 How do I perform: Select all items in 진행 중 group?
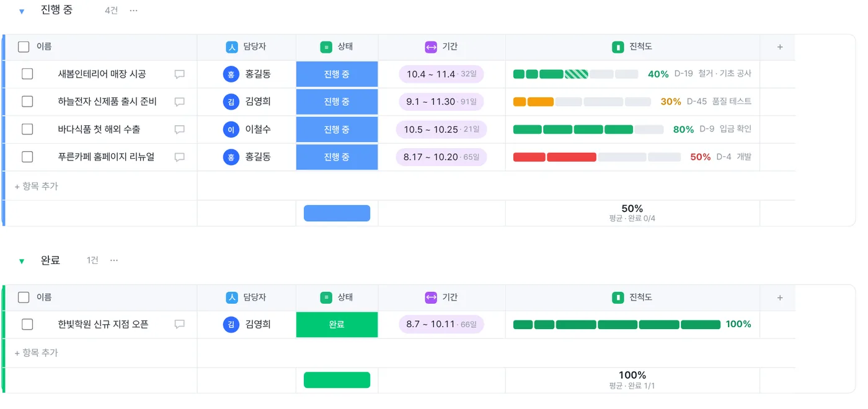pyautogui.click(x=24, y=47)
